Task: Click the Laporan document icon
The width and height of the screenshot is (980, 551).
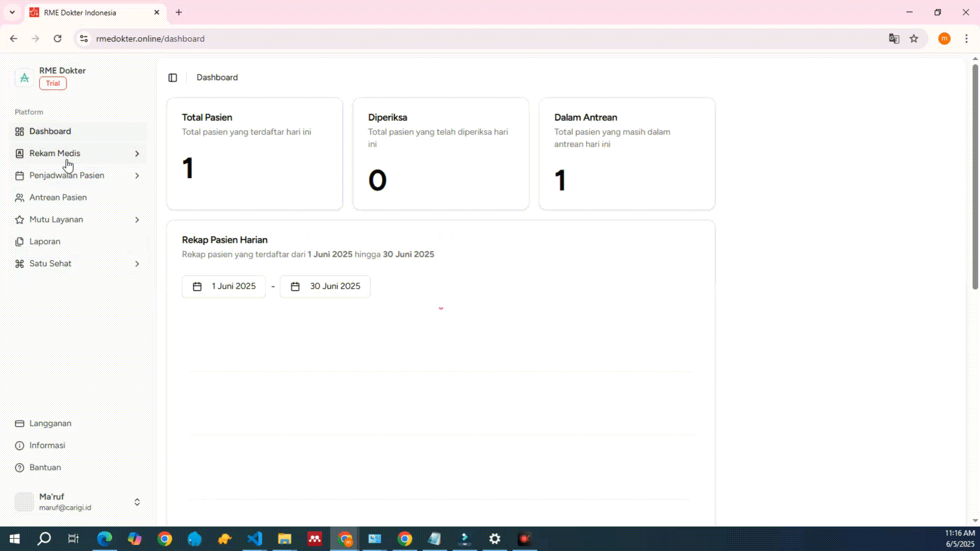Action: tap(19, 242)
